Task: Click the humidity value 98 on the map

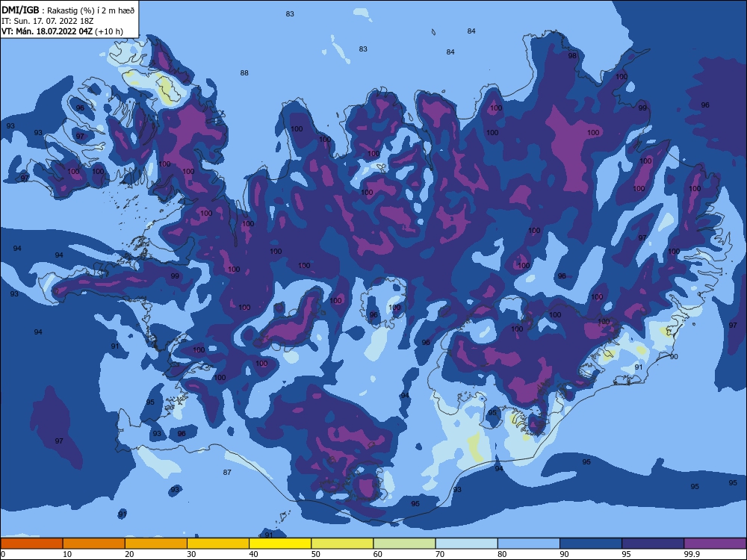Action: [x=572, y=56]
